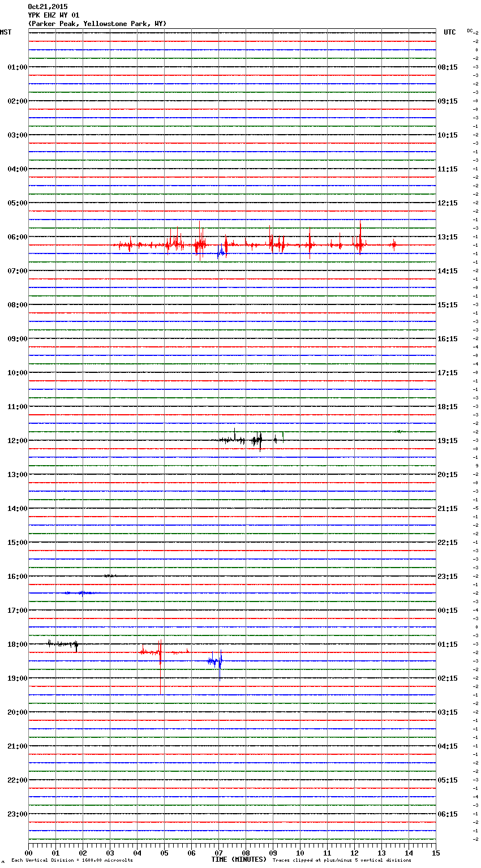Select the 09:00 MST time label

pos(18,339)
